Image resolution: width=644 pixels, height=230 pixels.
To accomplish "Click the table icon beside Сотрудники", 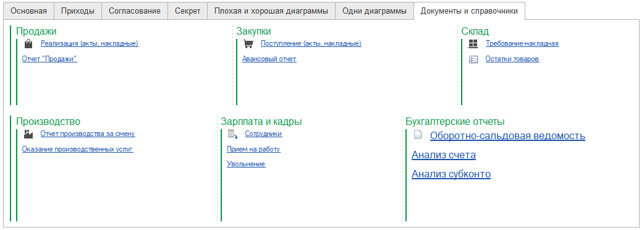I will (x=232, y=134).
